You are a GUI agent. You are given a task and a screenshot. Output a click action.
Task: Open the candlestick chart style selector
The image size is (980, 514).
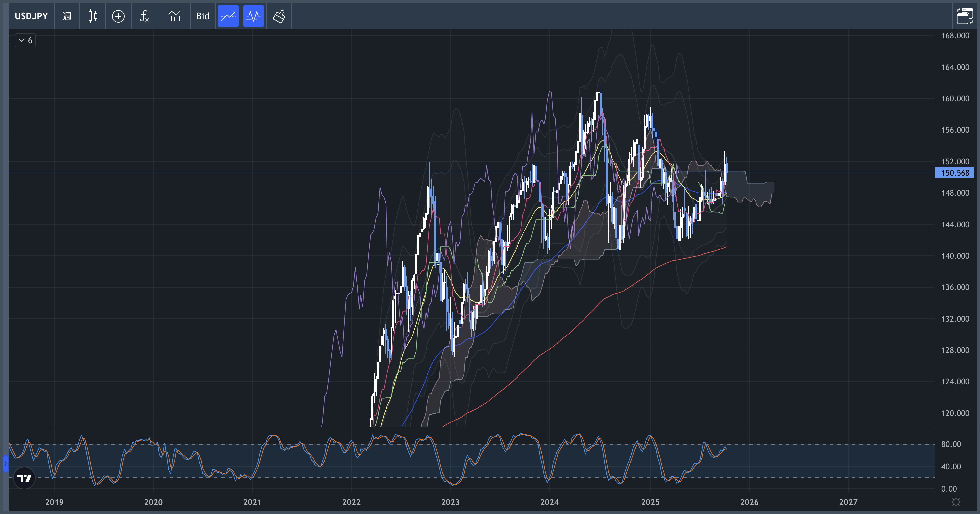[x=93, y=16]
